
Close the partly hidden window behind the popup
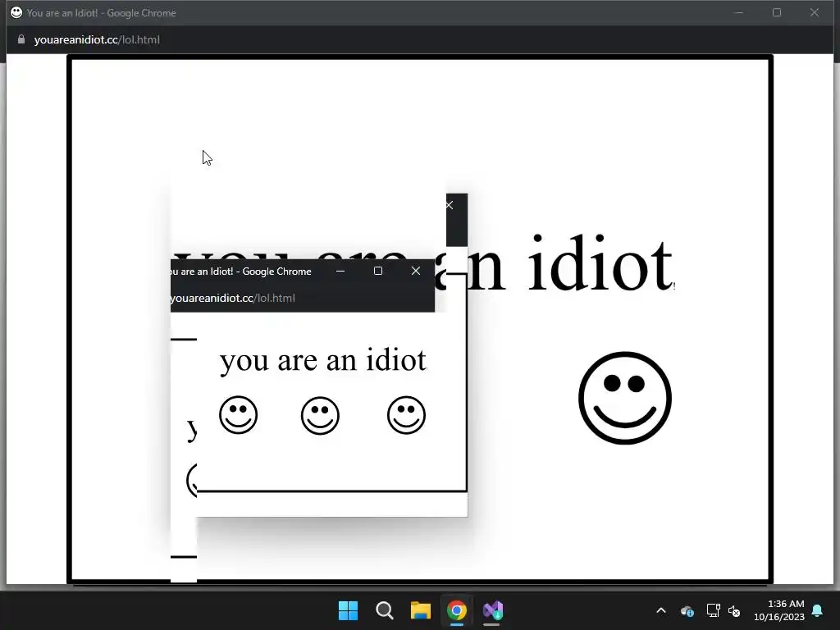[x=450, y=205]
